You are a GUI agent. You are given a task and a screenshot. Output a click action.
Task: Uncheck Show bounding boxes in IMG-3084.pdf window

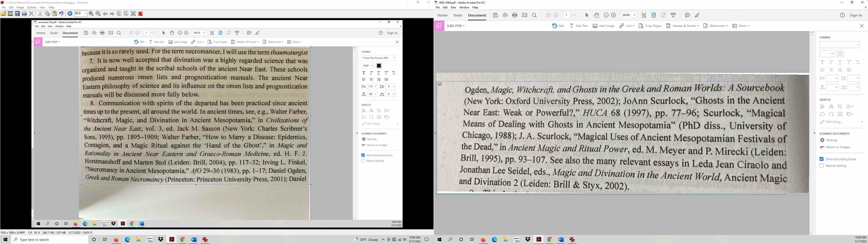[x=821, y=159]
